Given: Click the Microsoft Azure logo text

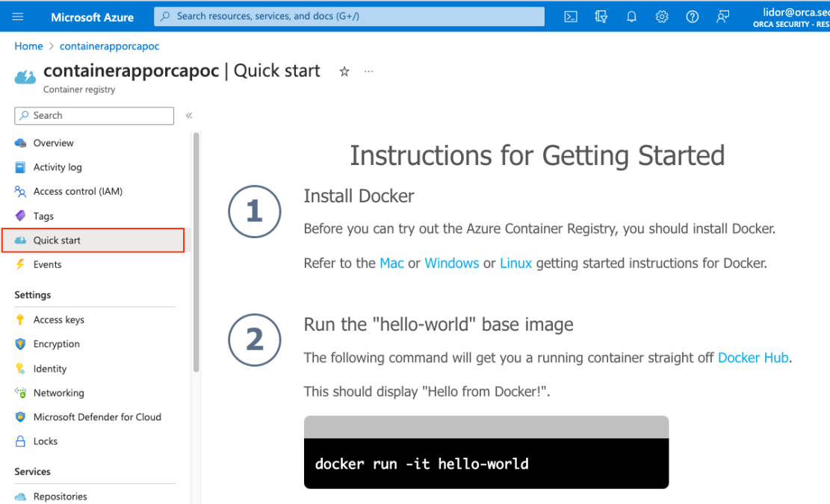Looking at the screenshot, I should point(92,17).
